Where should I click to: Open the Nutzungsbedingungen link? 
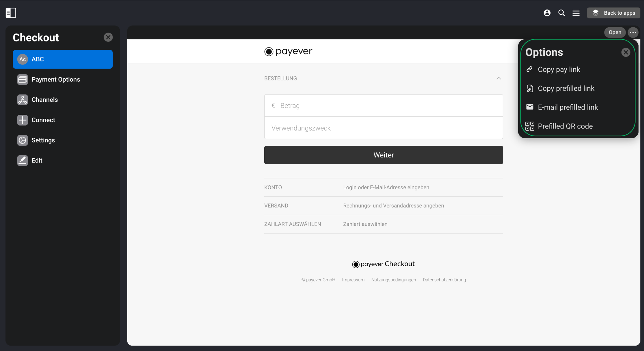394,280
